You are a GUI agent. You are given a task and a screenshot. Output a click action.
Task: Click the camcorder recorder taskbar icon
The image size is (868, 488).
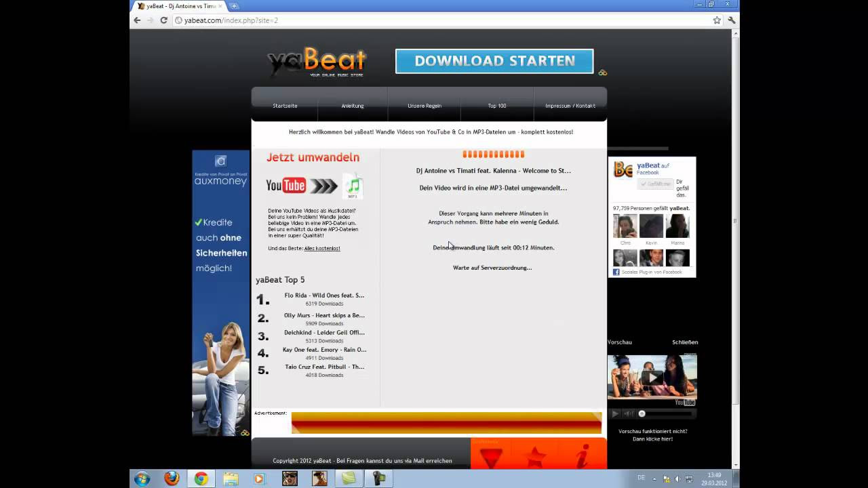[377, 479]
